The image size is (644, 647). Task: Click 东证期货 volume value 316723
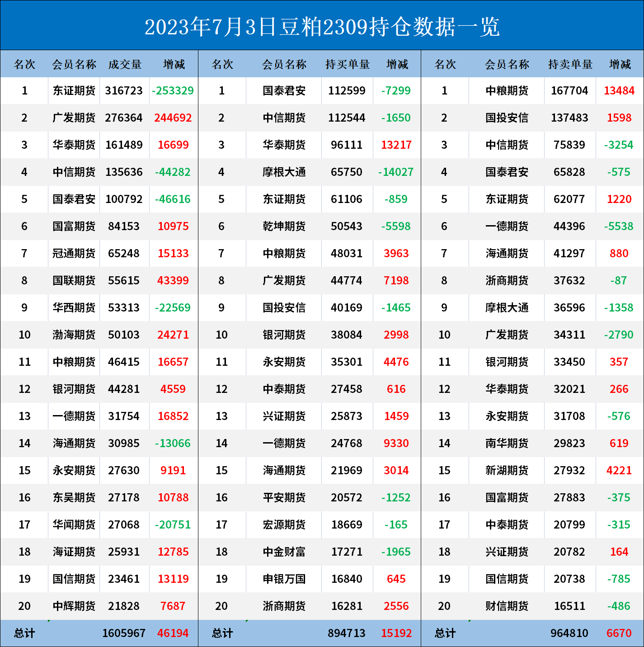pyautogui.click(x=124, y=91)
